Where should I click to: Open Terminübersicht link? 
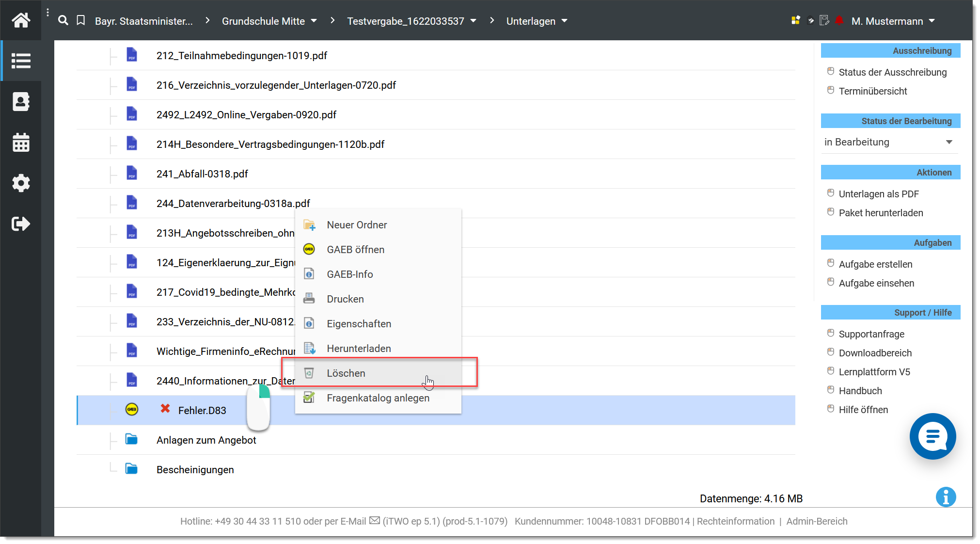(x=872, y=91)
